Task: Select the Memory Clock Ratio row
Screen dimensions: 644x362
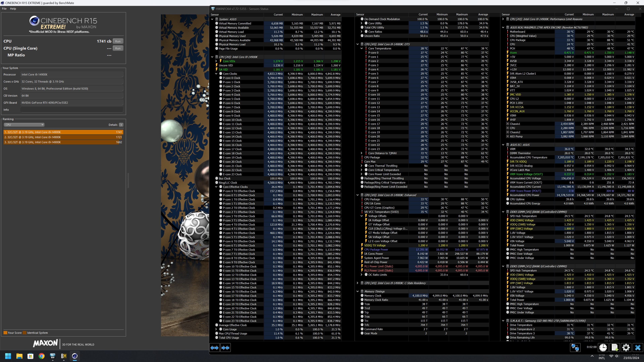Action: [x=422, y=300]
